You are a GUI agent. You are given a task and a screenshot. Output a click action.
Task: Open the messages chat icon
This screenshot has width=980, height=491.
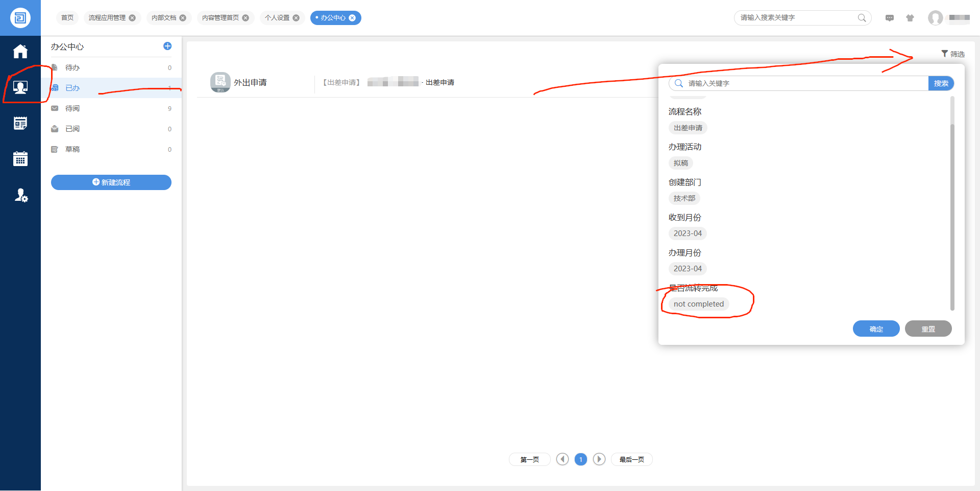[890, 18]
